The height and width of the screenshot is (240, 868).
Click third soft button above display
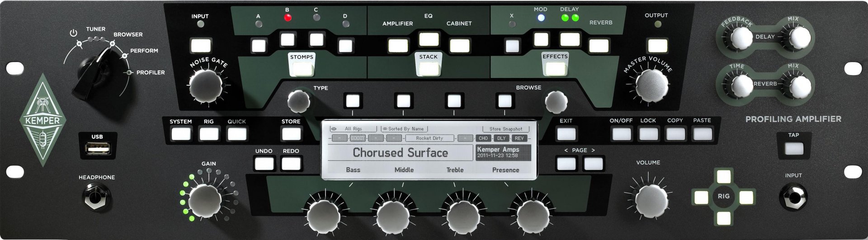[x=454, y=101]
